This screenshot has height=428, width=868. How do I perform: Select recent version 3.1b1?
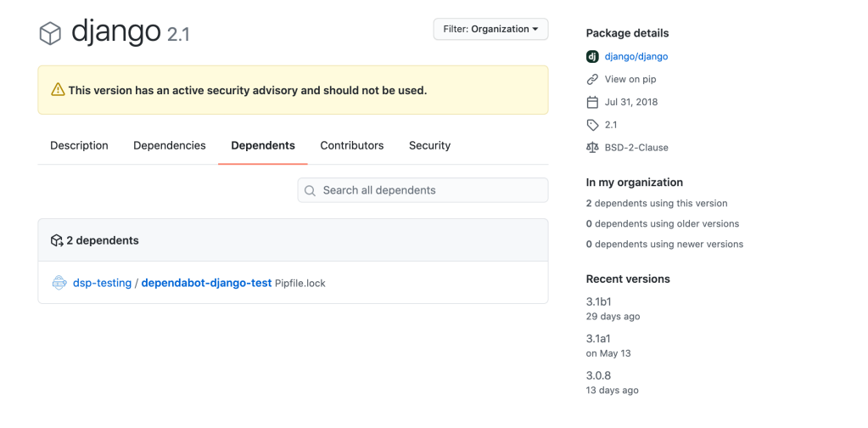point(599,301)
